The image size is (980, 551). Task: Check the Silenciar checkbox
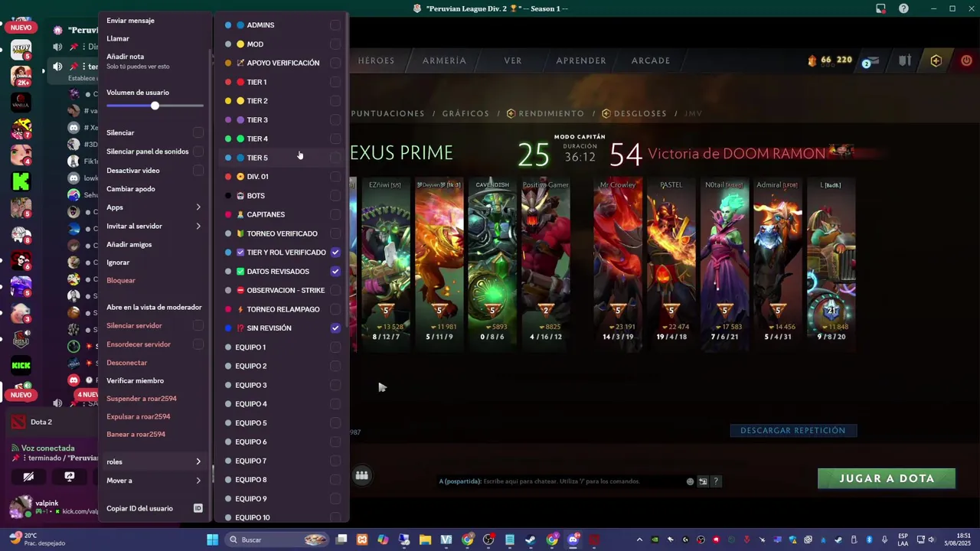click(198, 132)
